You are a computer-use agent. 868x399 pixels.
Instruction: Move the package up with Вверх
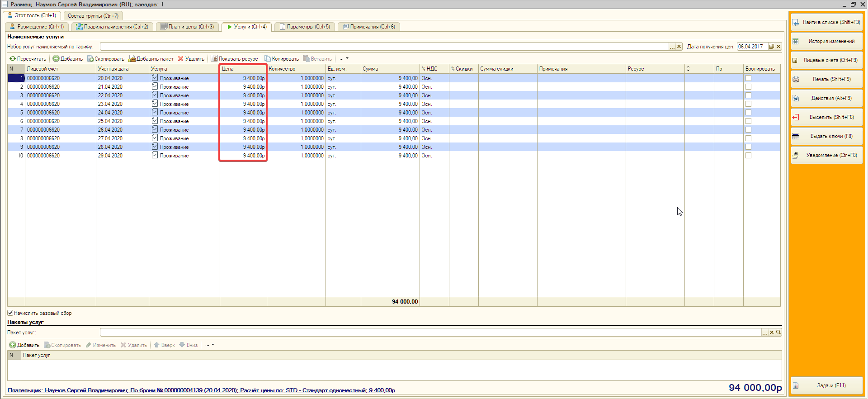tap(164, 345)
